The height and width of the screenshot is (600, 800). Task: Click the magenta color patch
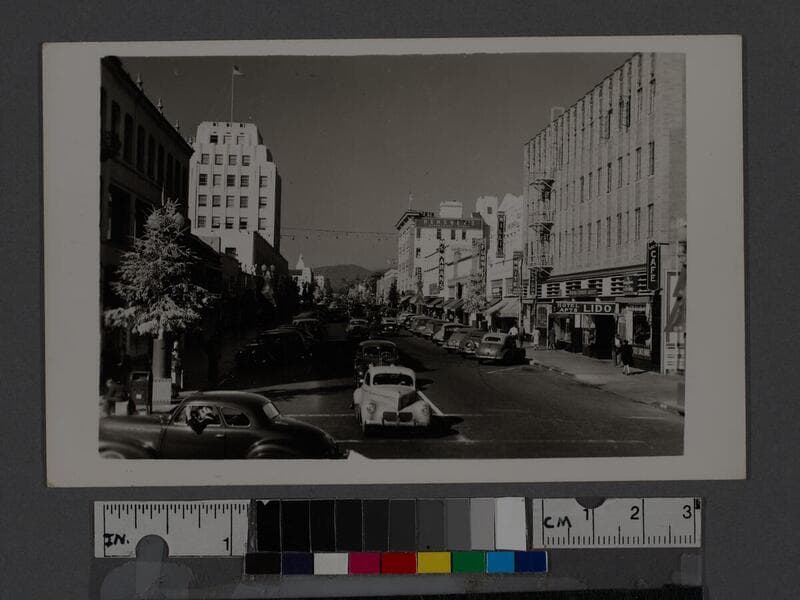coord(364,563)
